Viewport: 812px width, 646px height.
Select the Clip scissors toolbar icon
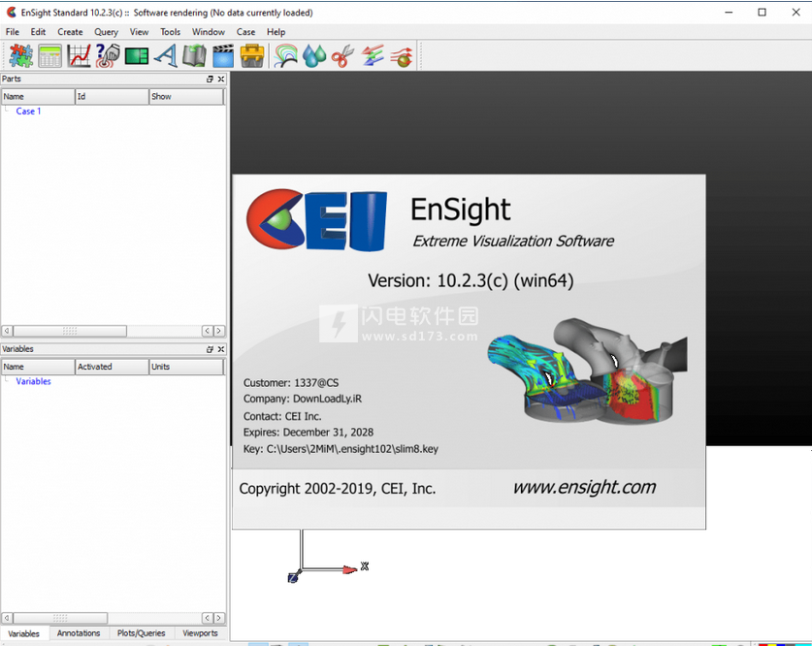[x=342, y=56]
